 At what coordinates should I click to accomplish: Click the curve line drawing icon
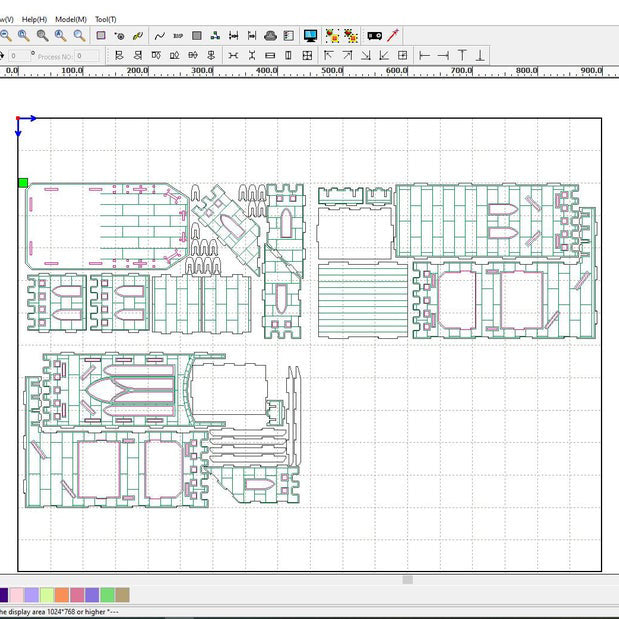(159, 36)
